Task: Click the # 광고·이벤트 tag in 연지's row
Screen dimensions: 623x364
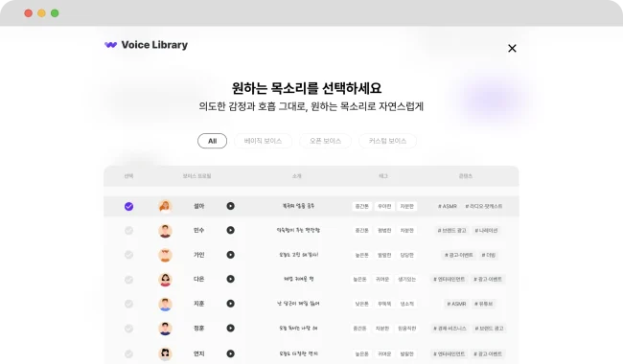Action: tap(488, 354)
